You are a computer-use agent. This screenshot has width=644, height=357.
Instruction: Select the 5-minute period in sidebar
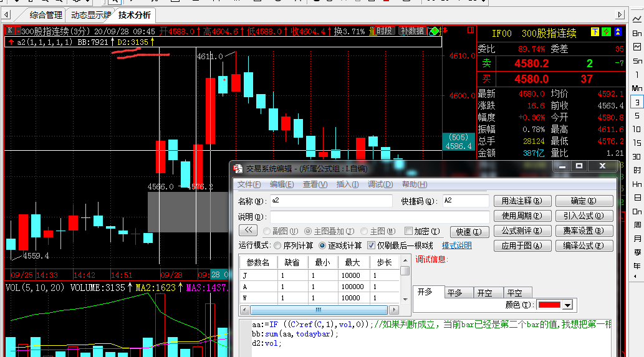click(x=637, y=116)
